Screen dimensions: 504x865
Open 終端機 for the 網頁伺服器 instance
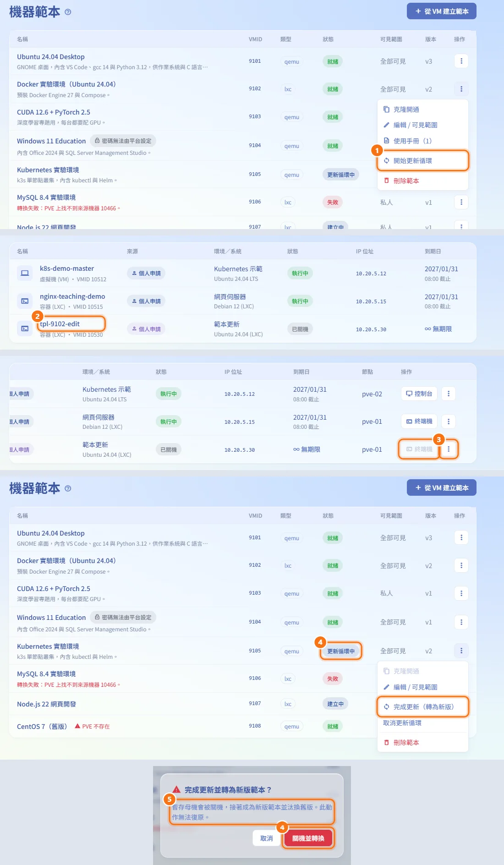click(x=419, y=422)
